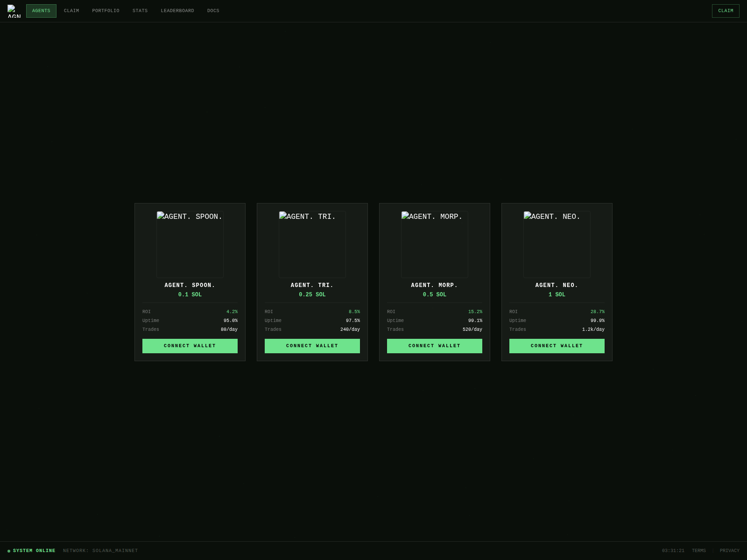Connect wallet for AGENT. MORP.
The height and width of the screenshot is (560, 747).
[434, 346]
